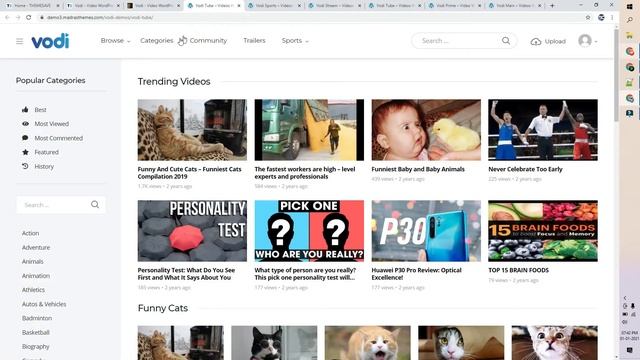Viewport: 640px width, 360px height.
Task: Open the Trailers menu item
Action: (254, 41)
